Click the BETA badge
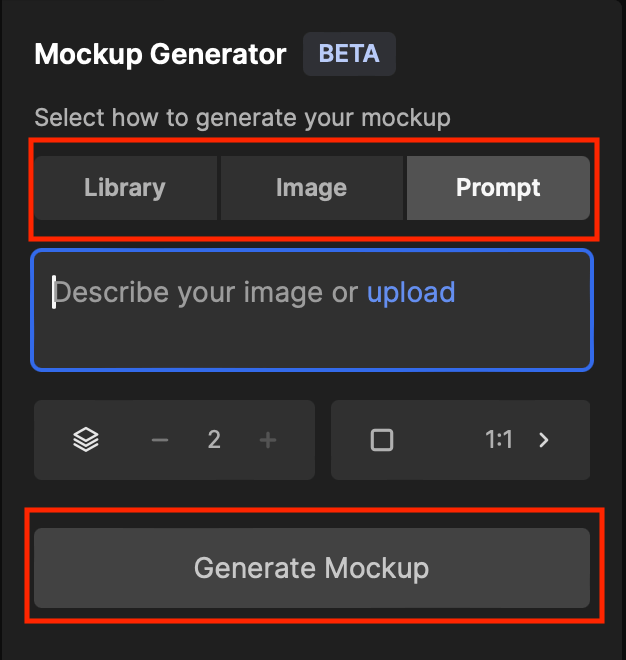Viewport: 626px width, 660px height. pyautogui.click(x=349, y=54)
